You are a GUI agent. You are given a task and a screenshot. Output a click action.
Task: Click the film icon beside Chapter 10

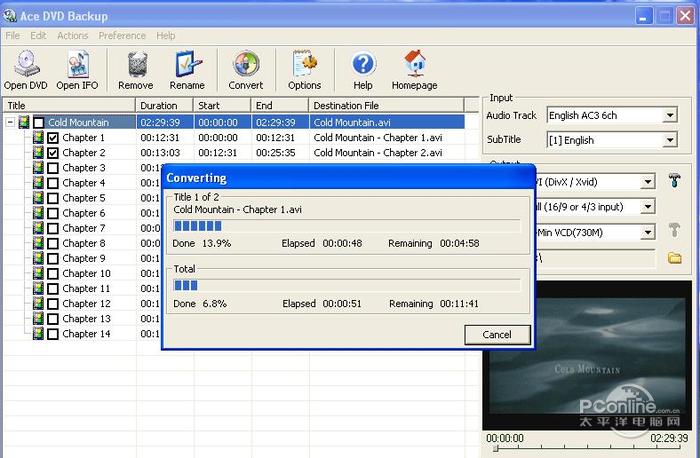[x=38, y=273]
